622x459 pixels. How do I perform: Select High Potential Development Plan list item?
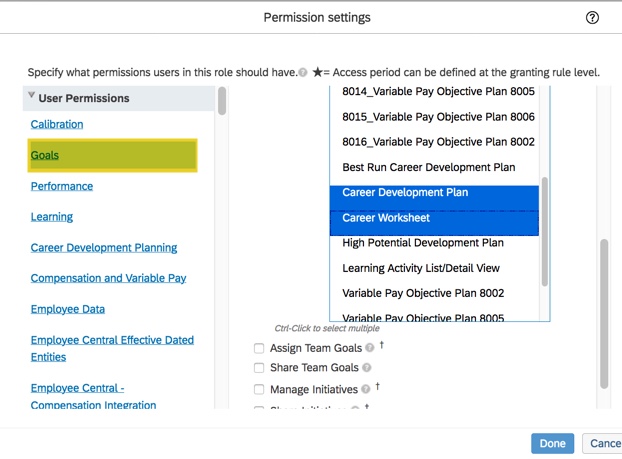coord(422,243)
